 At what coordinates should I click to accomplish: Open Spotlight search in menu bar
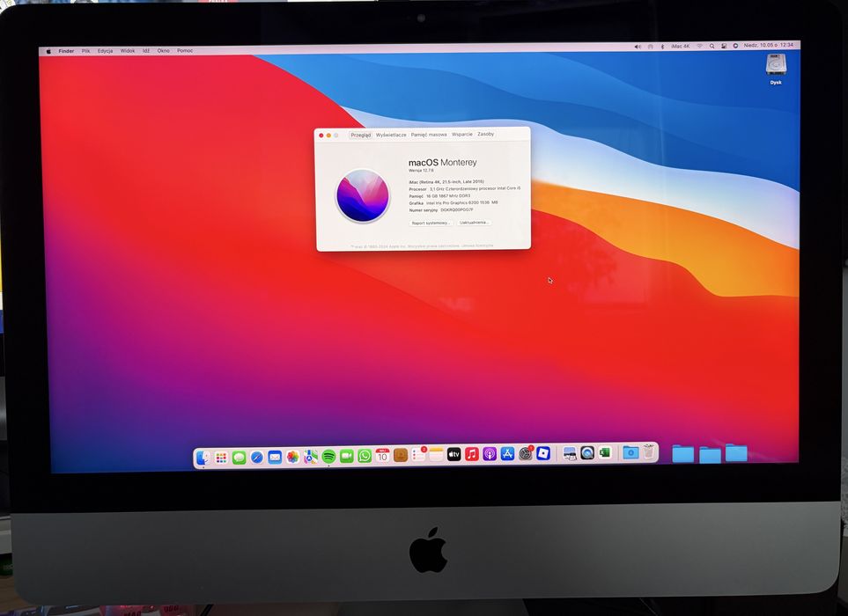[712, 46]
